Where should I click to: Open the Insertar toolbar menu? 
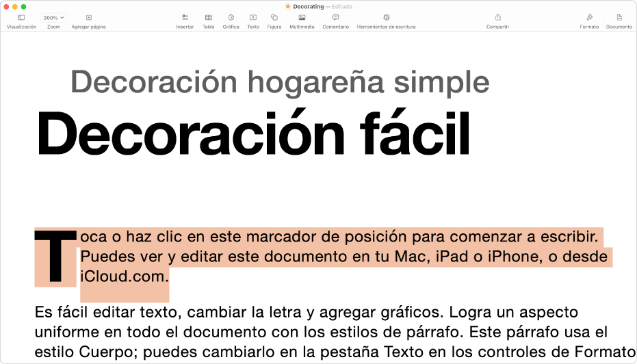185,18
